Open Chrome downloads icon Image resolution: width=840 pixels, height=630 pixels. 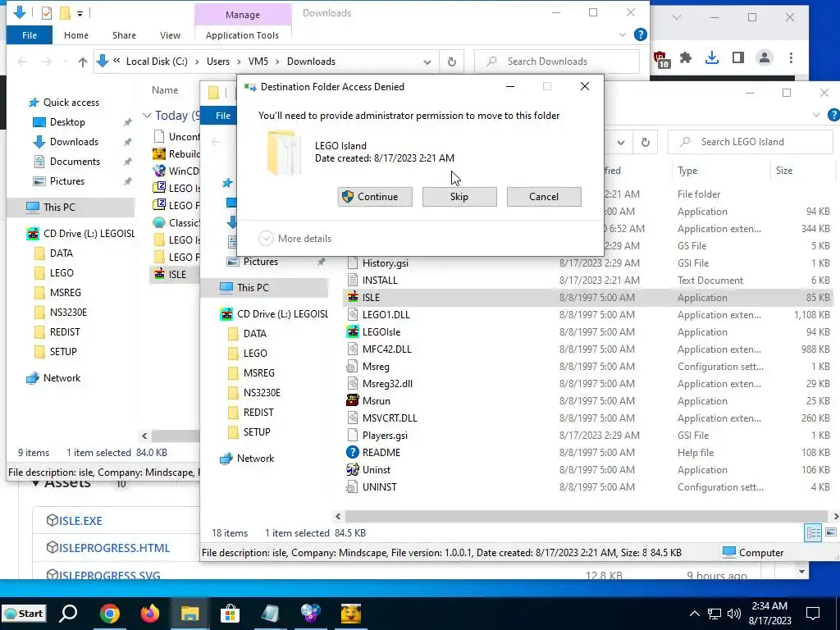tap(711, 58)
